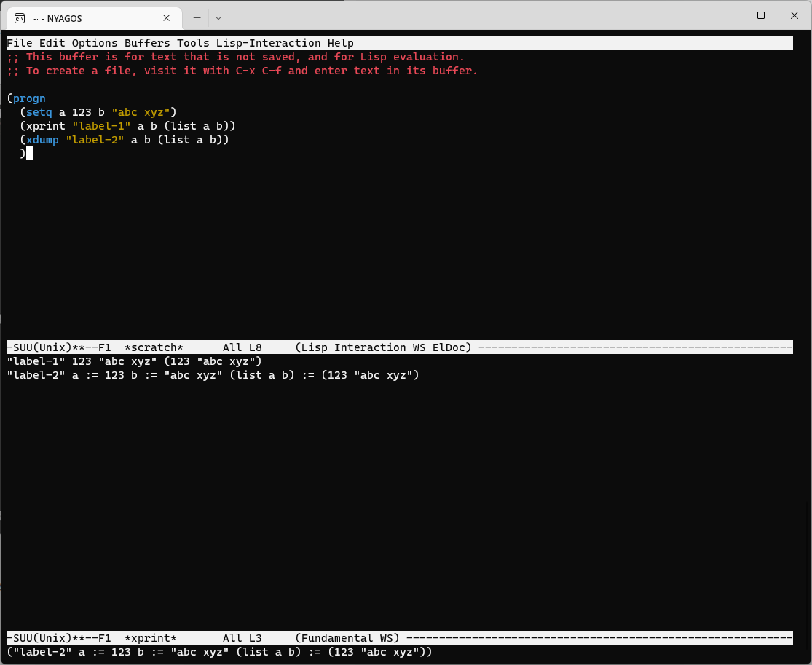Open the Tools menu
Screen dimensions: 812x665
pos(193,43)
